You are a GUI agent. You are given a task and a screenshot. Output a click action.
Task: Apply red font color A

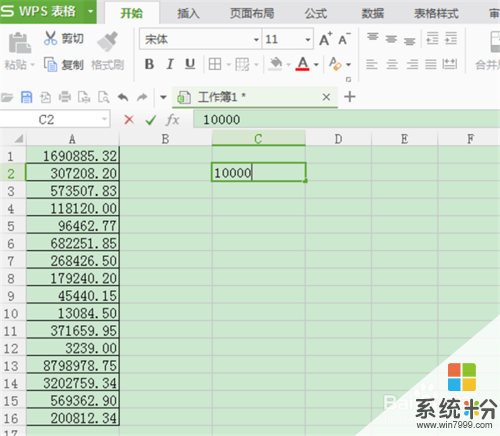302,64
